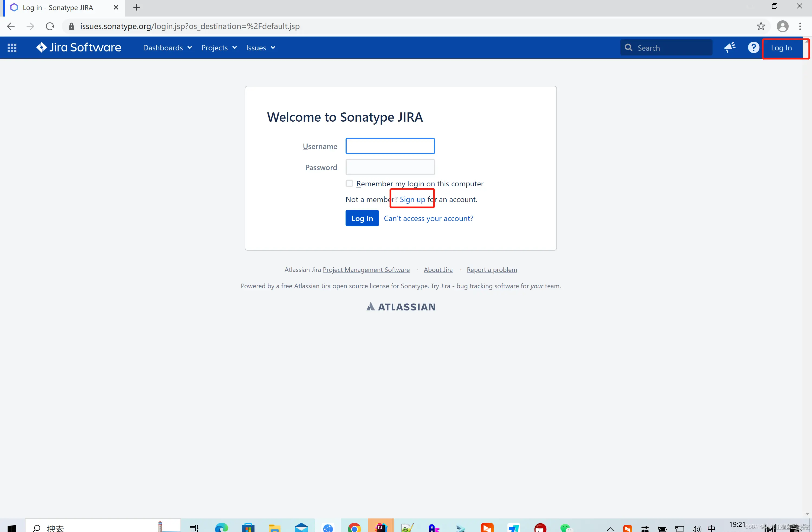Open Project Management Software footer link
This screenshot has width=812, height=532.
coord(366,270)
